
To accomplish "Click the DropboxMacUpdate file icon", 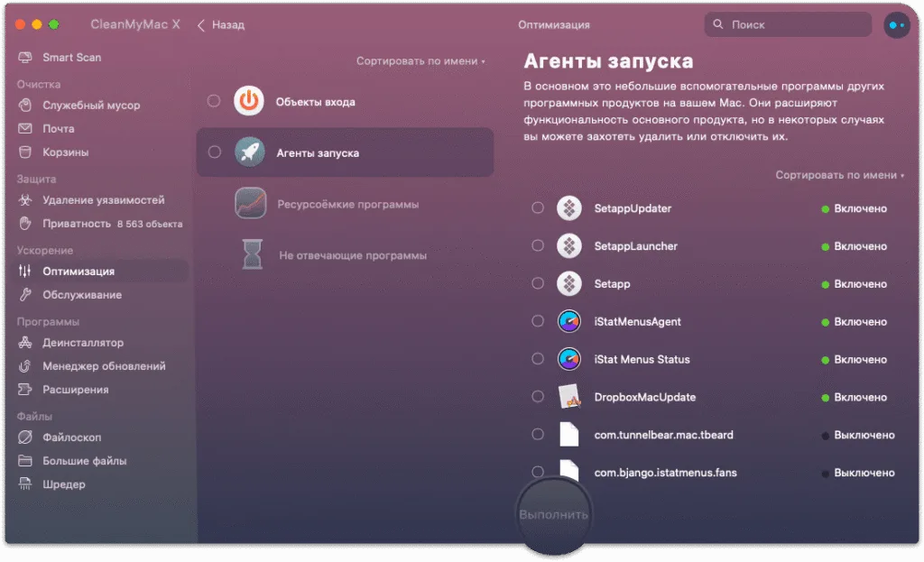I will 569,396.
